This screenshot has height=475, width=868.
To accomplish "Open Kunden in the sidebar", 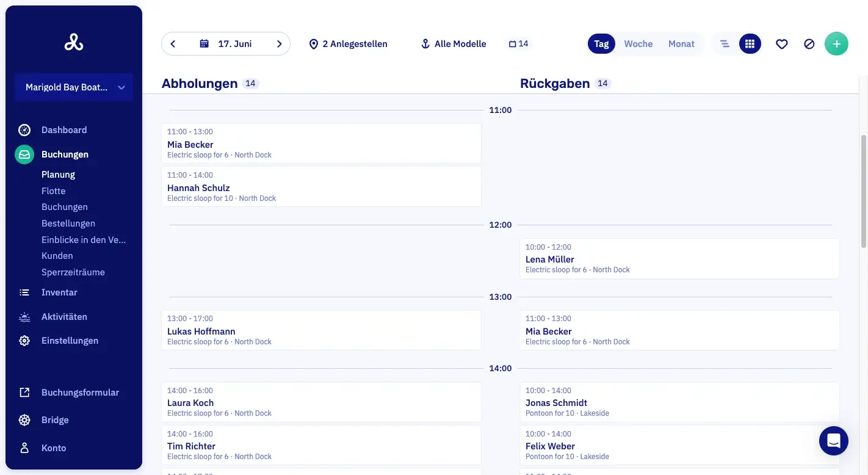I will 57,256.
